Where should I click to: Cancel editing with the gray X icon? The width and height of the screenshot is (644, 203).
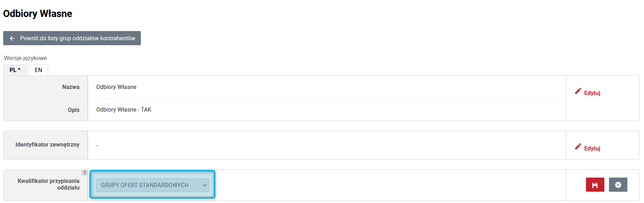click(618, 185)
